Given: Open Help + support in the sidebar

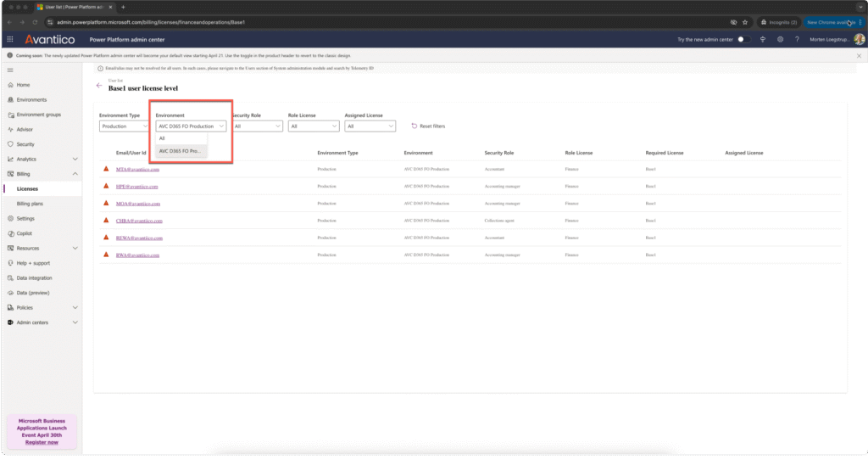Looking at the screenshot, I should [x=33, y=263].
